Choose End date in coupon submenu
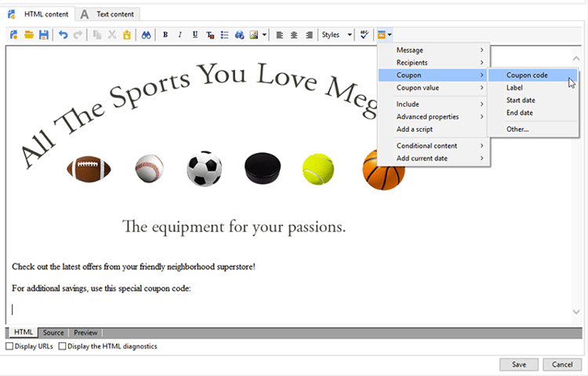 (519, 113)
